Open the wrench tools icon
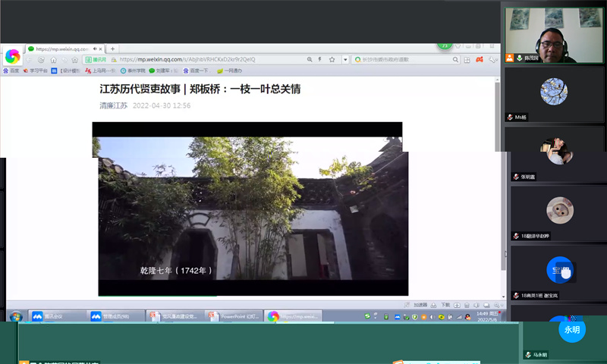607x364 pixels. tap(492, 60)
